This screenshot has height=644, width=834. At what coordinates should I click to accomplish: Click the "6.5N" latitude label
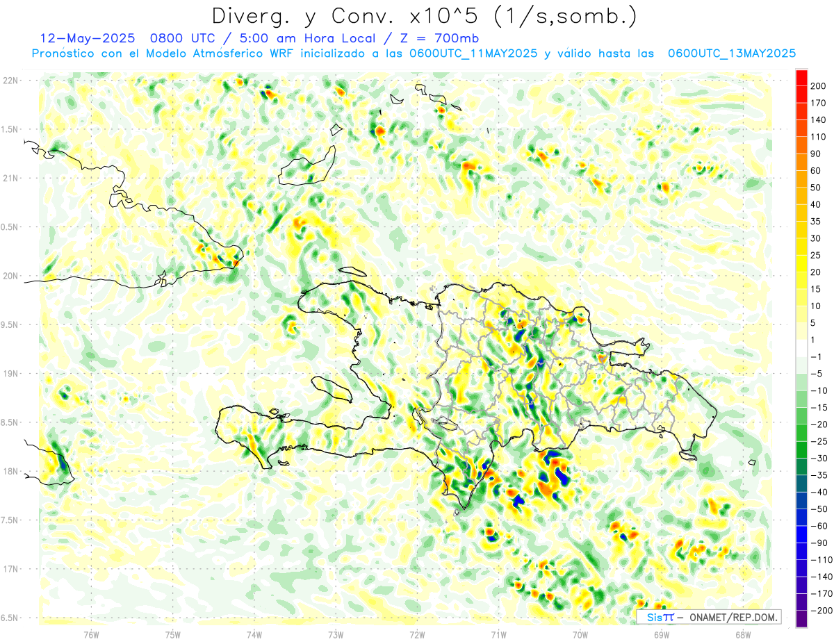10,618
